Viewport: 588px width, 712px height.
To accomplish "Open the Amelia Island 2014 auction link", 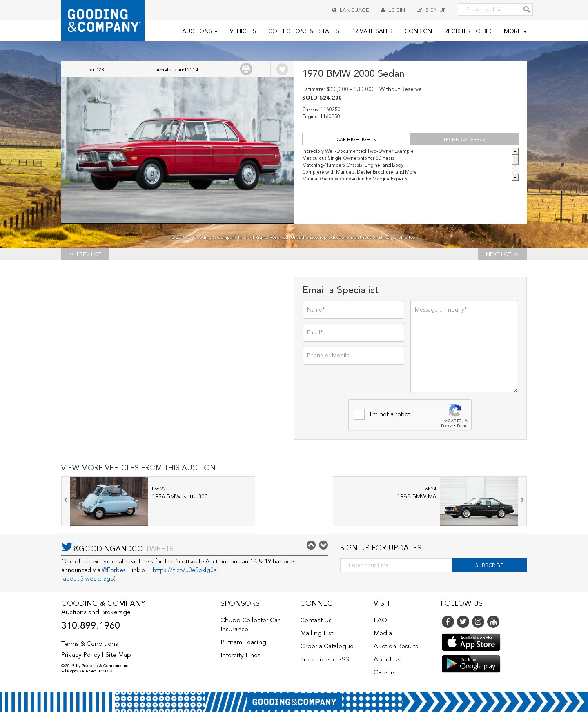I will [x=177, y=69].
